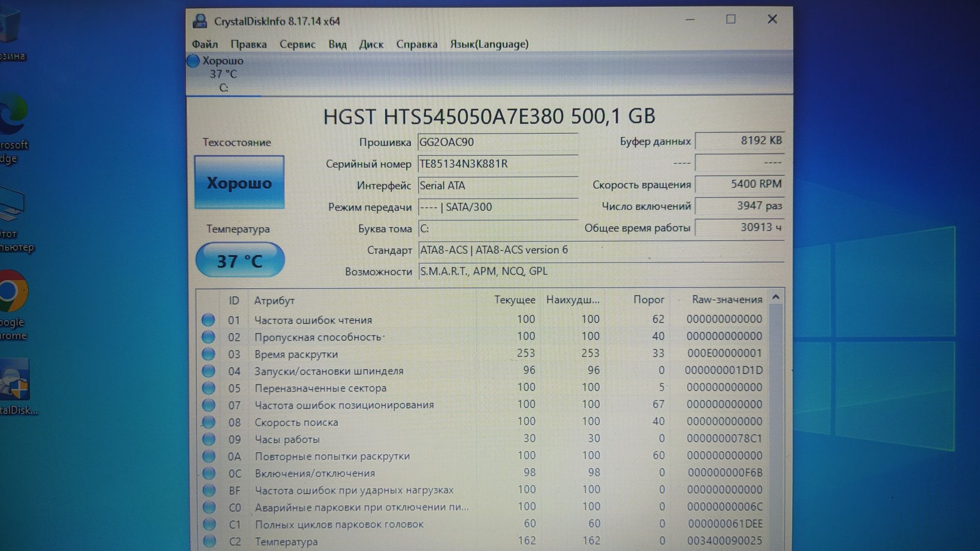The width and height of the screenshot is (980, 551).
Task: Click the Атрибут column header
Action: tap(274, 301)
